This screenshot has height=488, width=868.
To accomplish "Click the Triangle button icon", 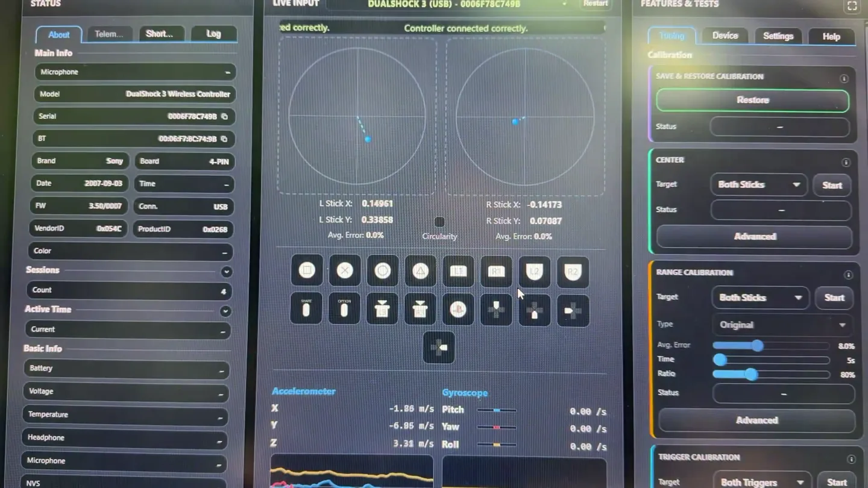I will pyautogui.click(x=421, y=271).
